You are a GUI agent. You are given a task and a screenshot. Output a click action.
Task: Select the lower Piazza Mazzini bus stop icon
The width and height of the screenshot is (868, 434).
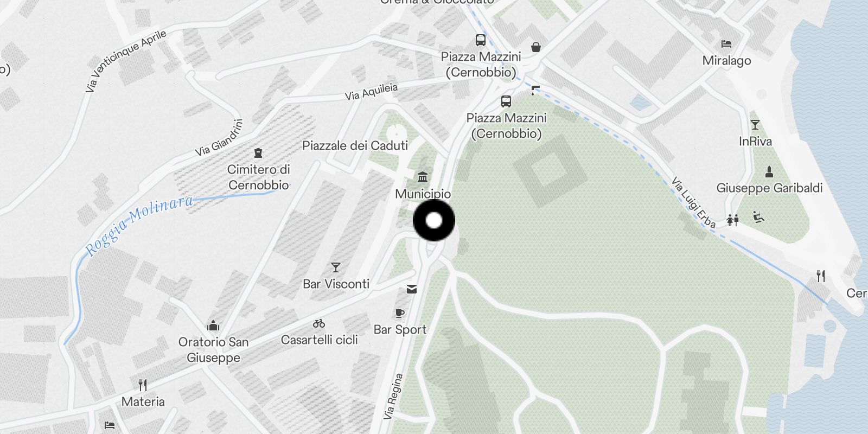(x=506, y=101)
